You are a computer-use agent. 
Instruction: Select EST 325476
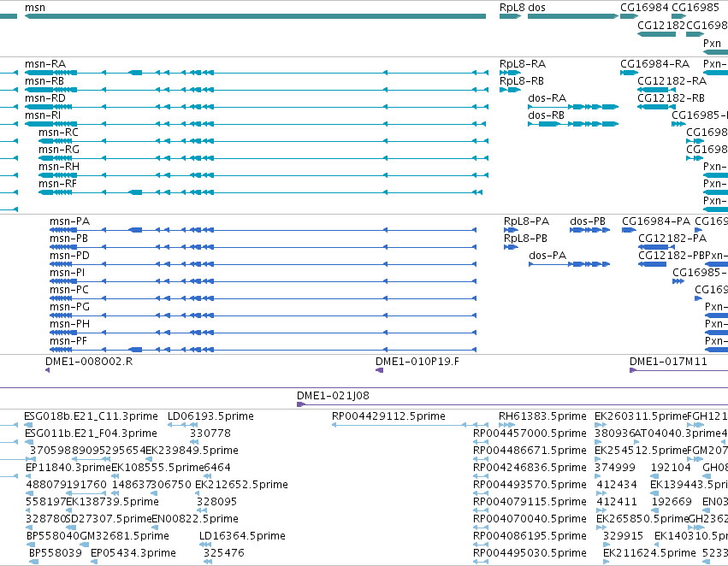pos(208,562)
